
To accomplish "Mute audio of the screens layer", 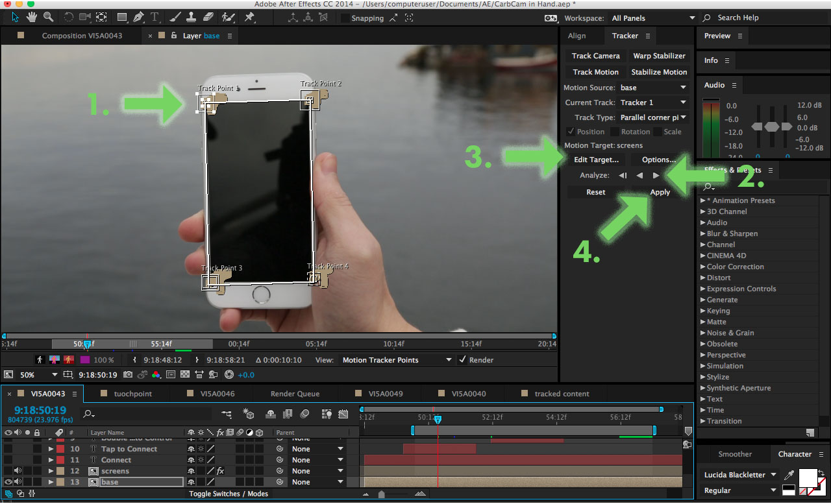I will click(x=18, y=471).
